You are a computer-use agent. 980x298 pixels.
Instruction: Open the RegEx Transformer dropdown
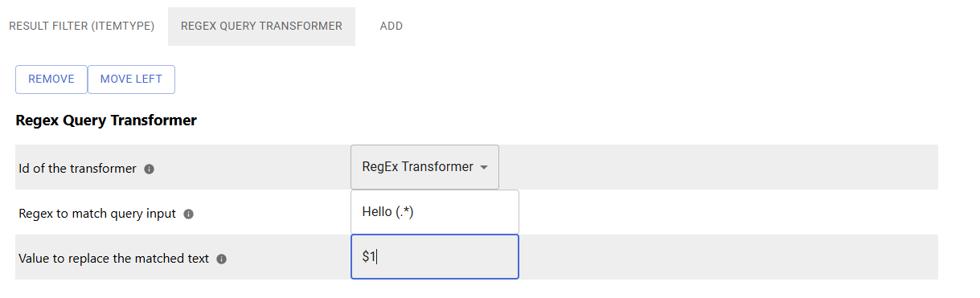coord(424,167)
